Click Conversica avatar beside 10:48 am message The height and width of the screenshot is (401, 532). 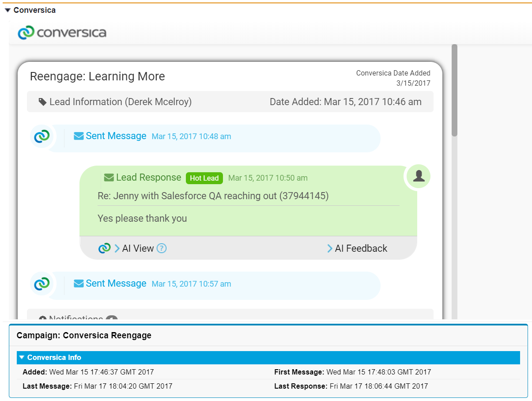(42, 136)
